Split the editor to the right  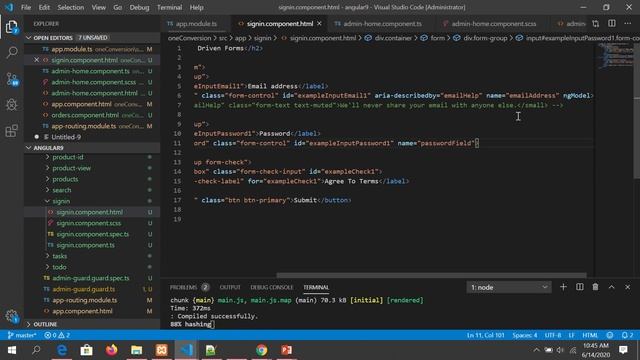(x=611, y=24)
